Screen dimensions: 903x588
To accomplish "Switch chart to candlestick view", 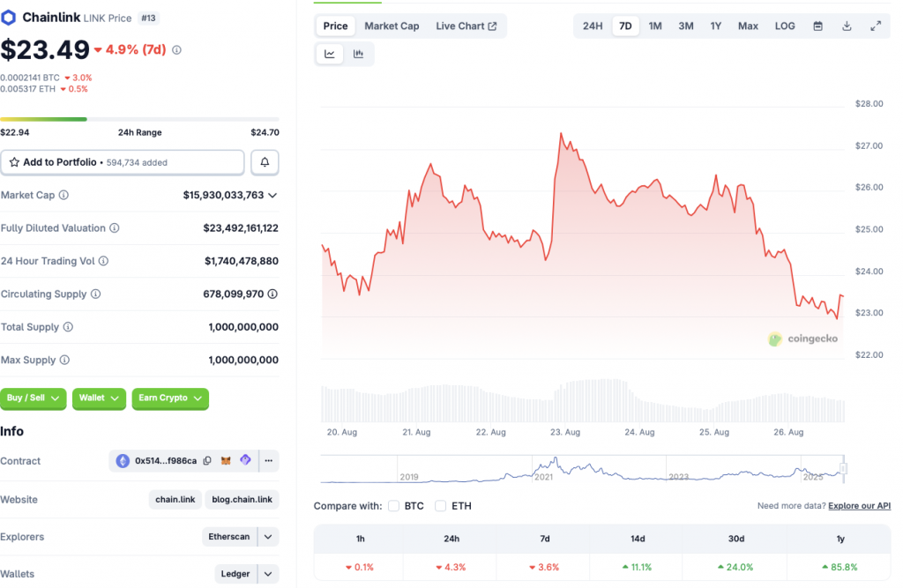I will tap(359, 54).
